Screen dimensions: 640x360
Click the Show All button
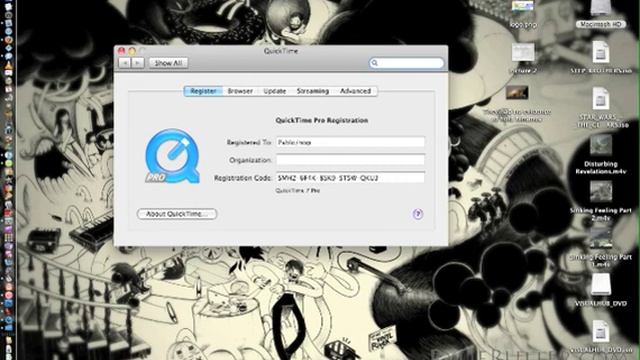(169, 63)
